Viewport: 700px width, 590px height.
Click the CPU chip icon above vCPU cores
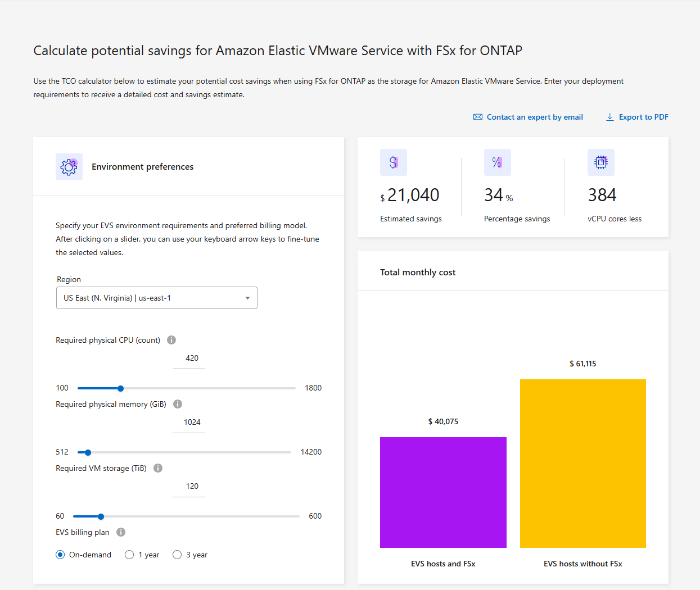[601, 162]
